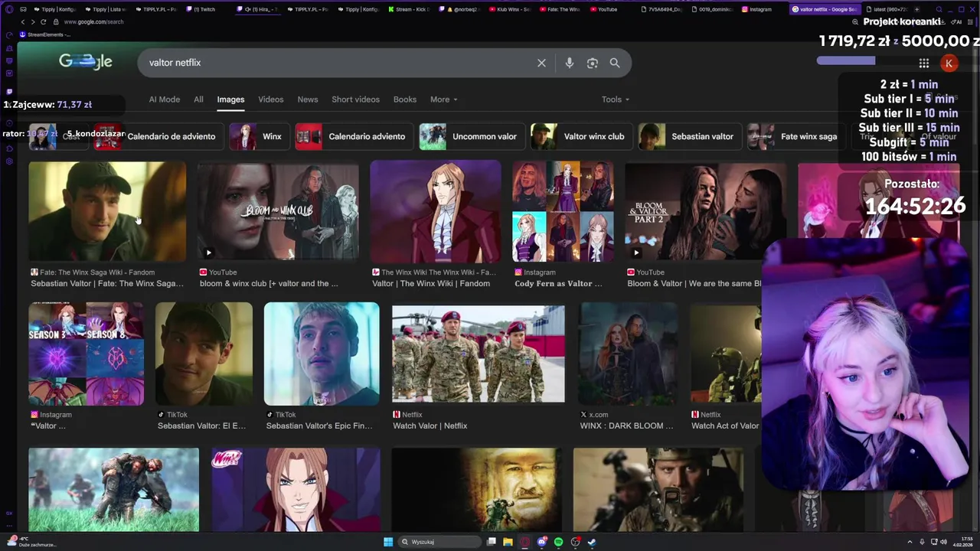Switch to the Short videos tab
Viewport: 980px width, 551px height.
pyautogui.click(x=355, y=99)
